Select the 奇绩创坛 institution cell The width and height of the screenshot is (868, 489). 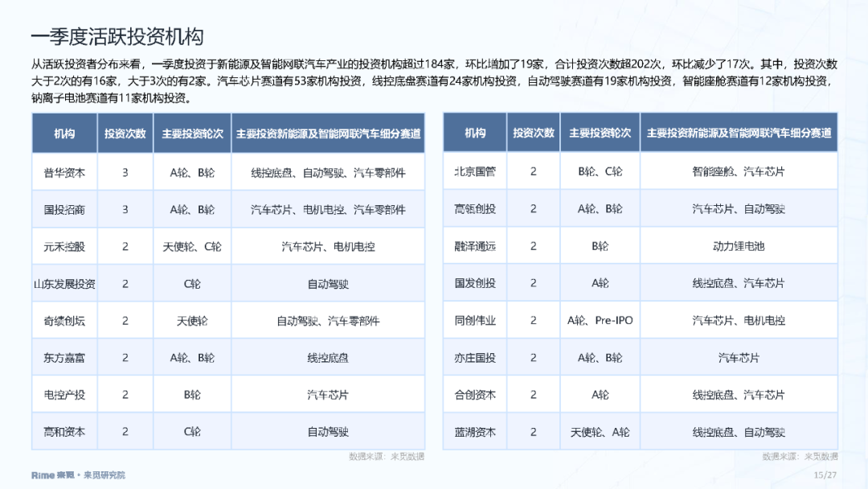(64, 321)
